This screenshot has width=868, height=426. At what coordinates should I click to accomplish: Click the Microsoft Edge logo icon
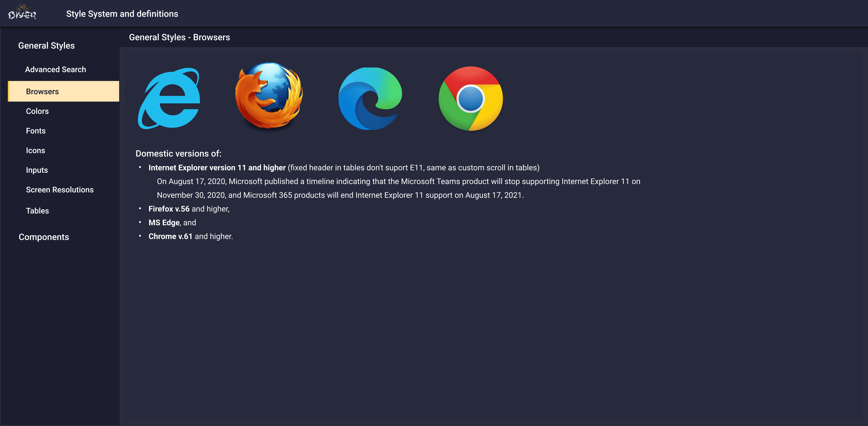coord(370,98)
